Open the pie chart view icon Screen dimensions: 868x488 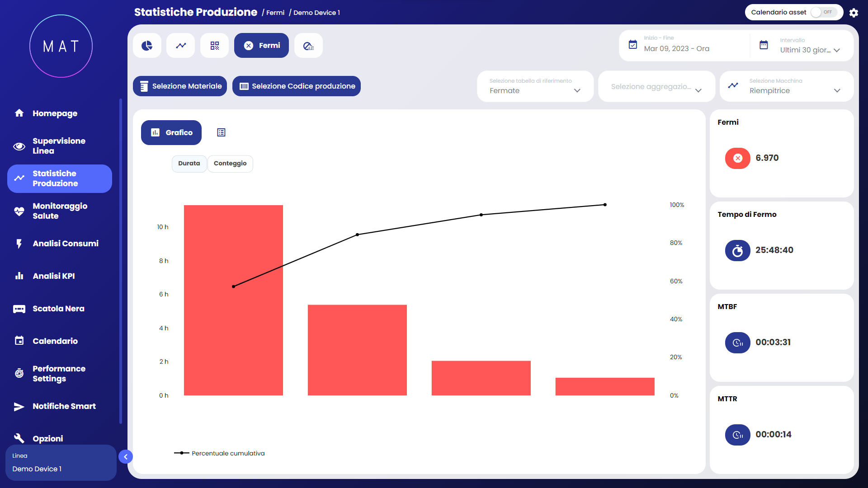point(147,46)
